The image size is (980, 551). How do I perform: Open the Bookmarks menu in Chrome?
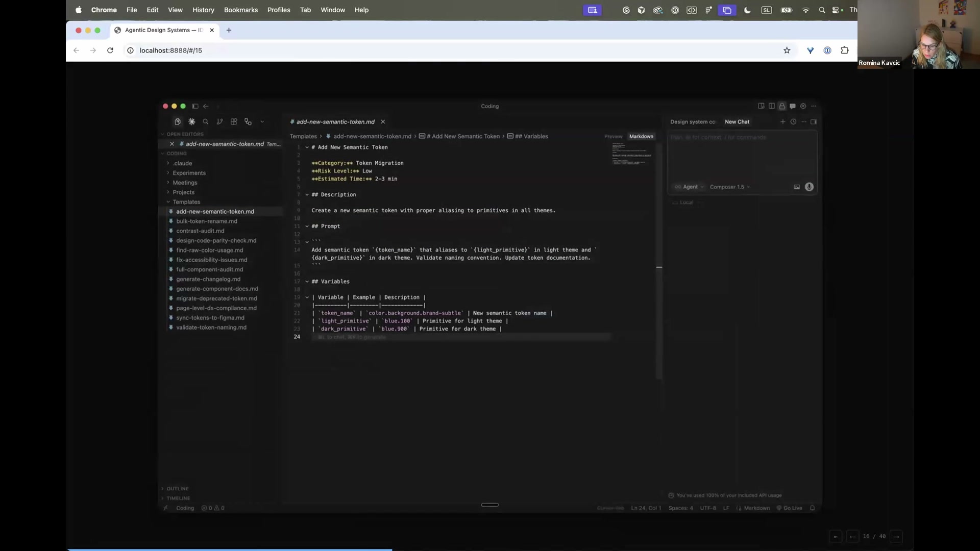(x=240, y=10)
